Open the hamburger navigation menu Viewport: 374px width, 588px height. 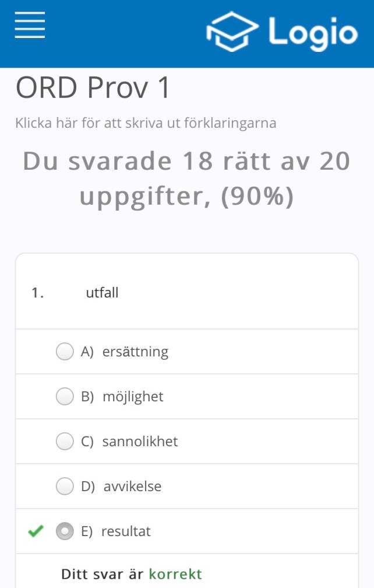tap(30, 25)
